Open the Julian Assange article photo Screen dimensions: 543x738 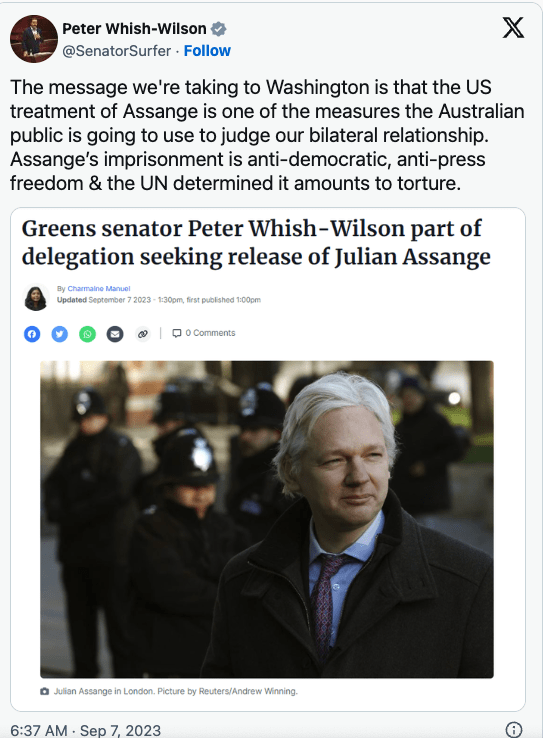point(267,519)
